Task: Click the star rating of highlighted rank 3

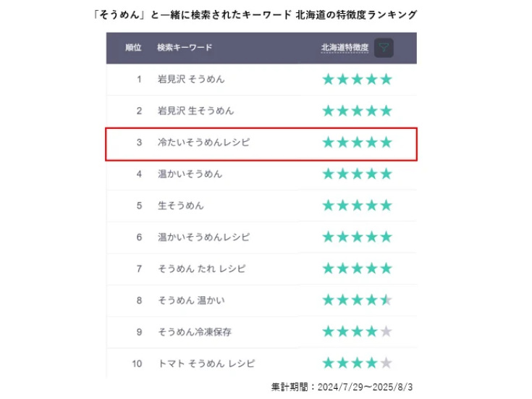Action: coord(358,143)
